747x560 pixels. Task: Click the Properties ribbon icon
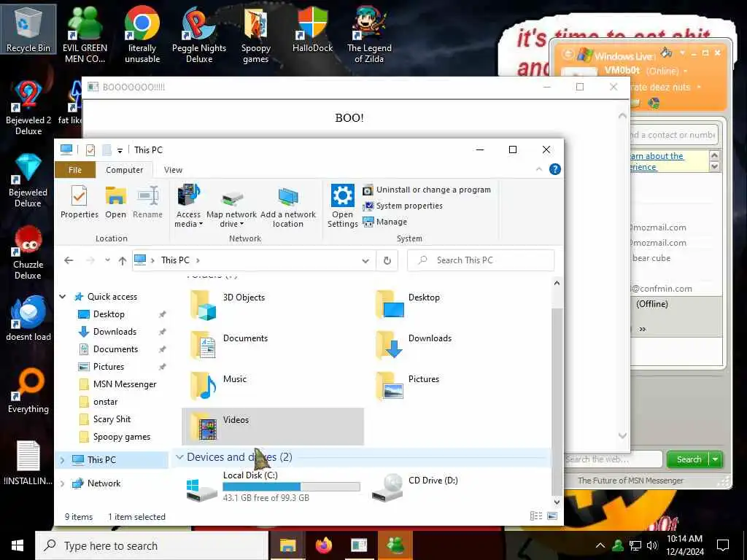coord(79,202)
